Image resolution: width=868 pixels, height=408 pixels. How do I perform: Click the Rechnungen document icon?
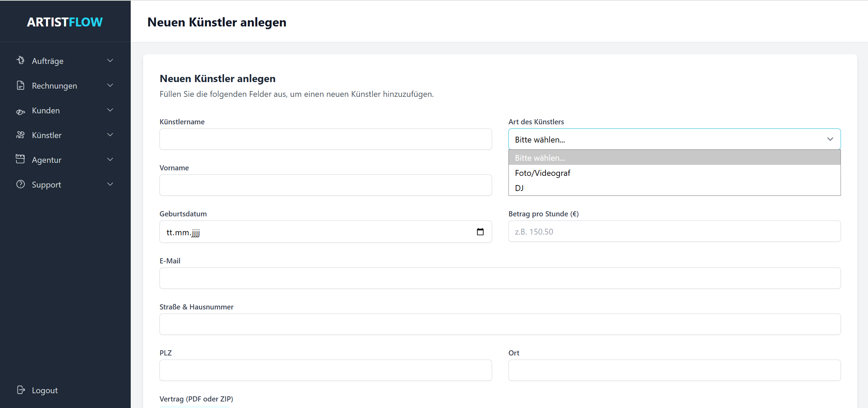point(20,86)
